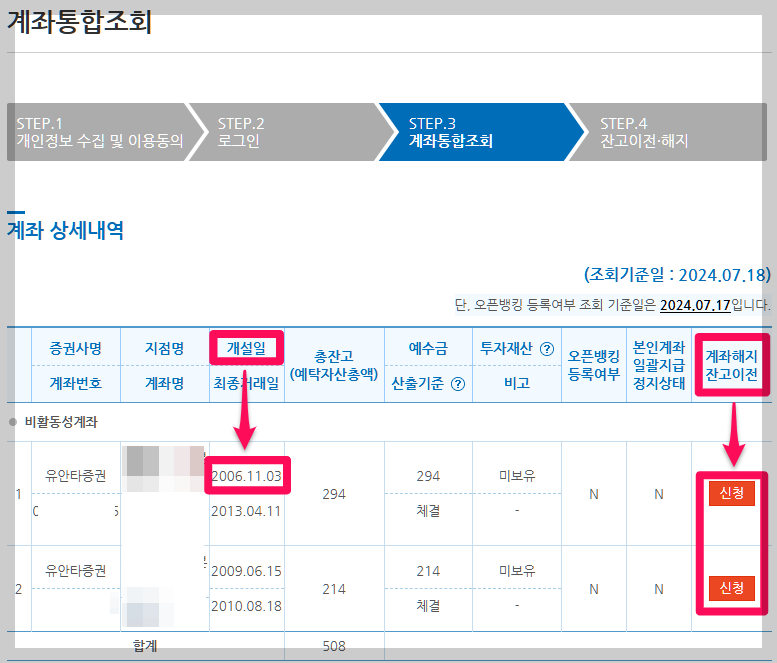Click the 계좌통합조회 page title

[x=79, y=22]
